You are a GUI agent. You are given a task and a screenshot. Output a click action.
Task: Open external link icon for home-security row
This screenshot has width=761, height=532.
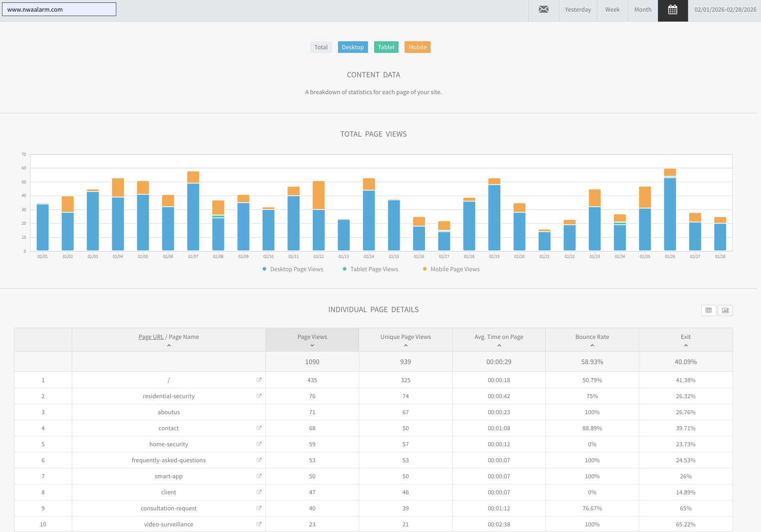tap(259, 444)
